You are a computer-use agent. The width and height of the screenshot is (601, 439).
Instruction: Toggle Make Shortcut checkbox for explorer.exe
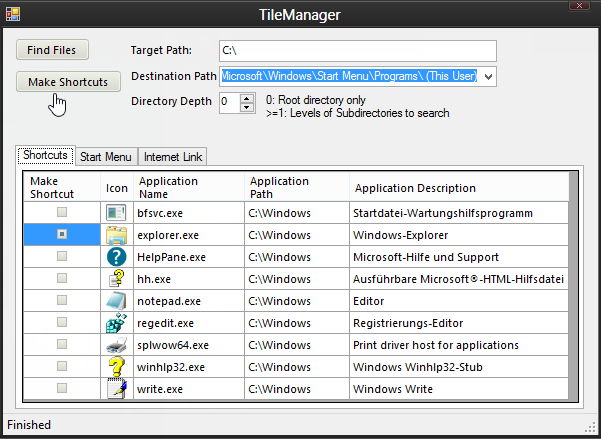62,234
